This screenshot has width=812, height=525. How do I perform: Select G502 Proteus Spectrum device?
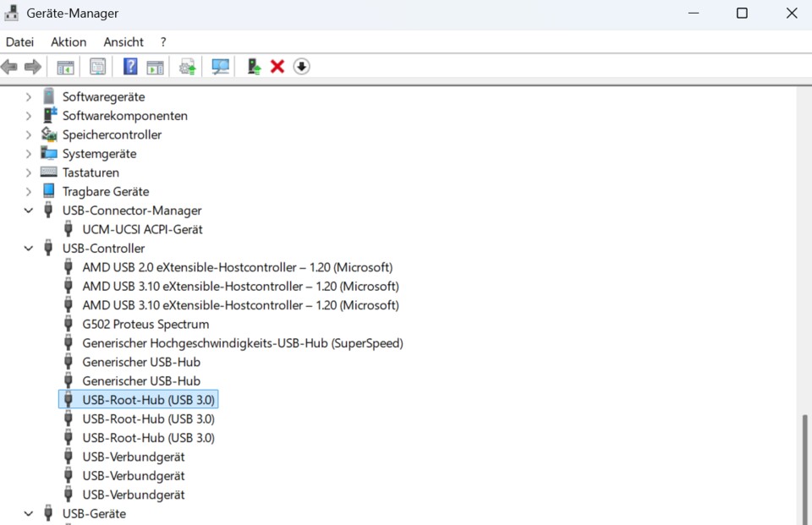(x=145, y=324)
